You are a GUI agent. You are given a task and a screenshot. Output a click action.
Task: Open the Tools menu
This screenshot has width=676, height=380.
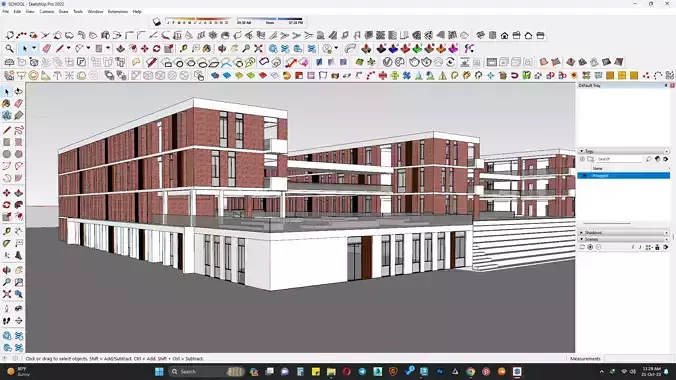[x=78, y=12]
